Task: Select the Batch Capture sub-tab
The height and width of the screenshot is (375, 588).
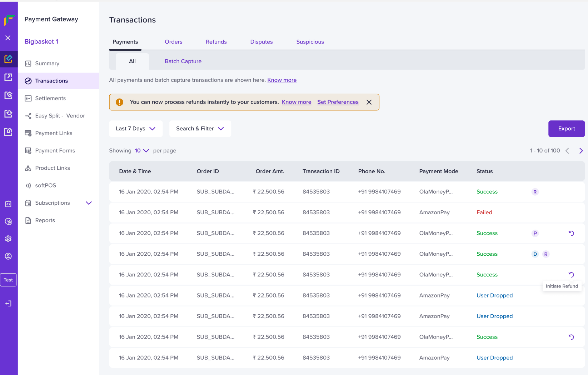Action: (x=183, y=61)
